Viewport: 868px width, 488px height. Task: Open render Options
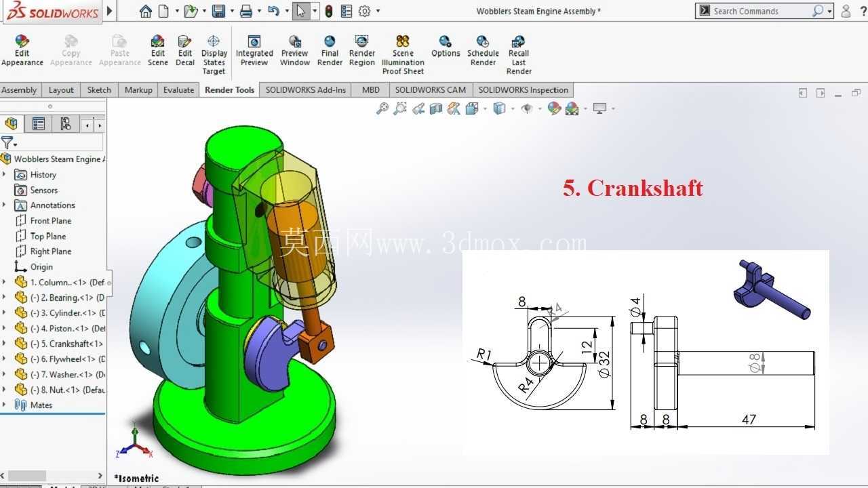(x=446, y=47)
